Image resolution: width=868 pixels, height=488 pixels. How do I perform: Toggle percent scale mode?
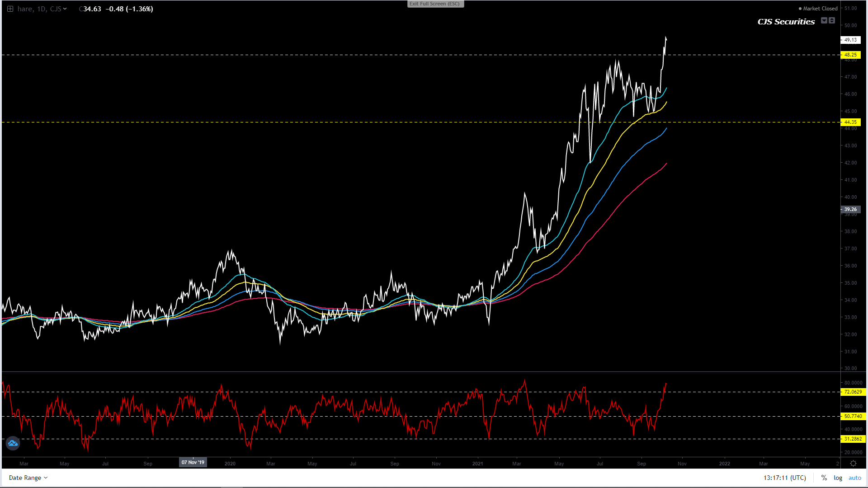[824, 478]
